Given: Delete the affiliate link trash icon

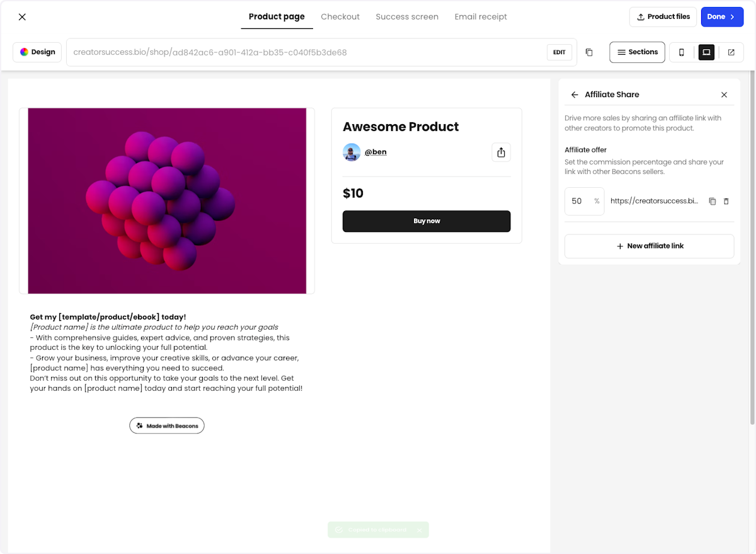Looking at the screenshot, I should (x=726, y=201).
